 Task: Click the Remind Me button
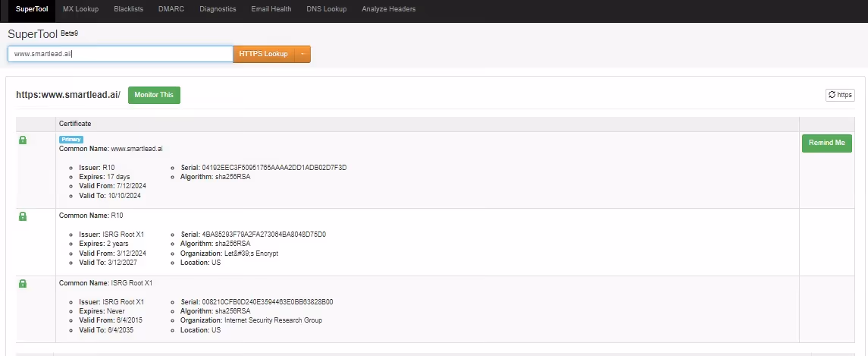[x=826, y=143]
